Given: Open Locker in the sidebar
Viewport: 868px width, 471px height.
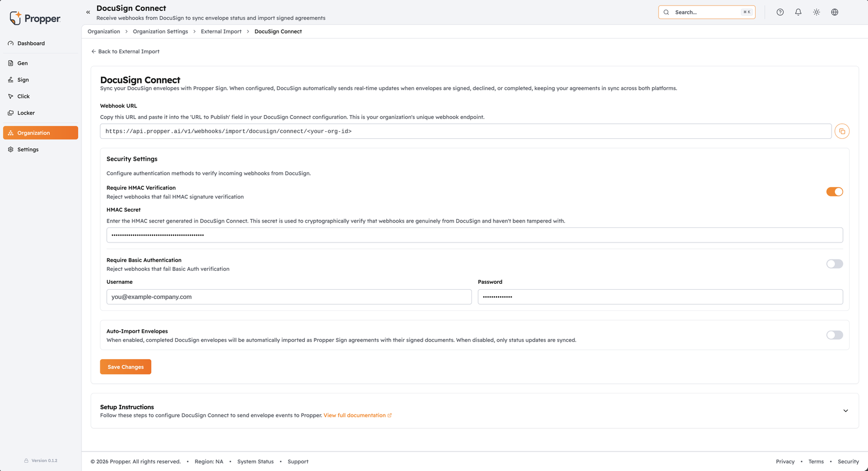Looking at the screenshot, I should pyautogui.click(x=41, y=113).
